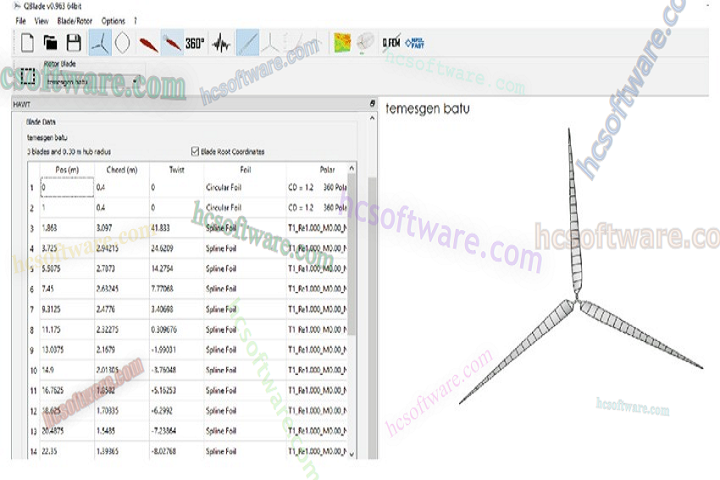
Task: Click the temesgen batu title in 3D view
Action: point(428,109)
